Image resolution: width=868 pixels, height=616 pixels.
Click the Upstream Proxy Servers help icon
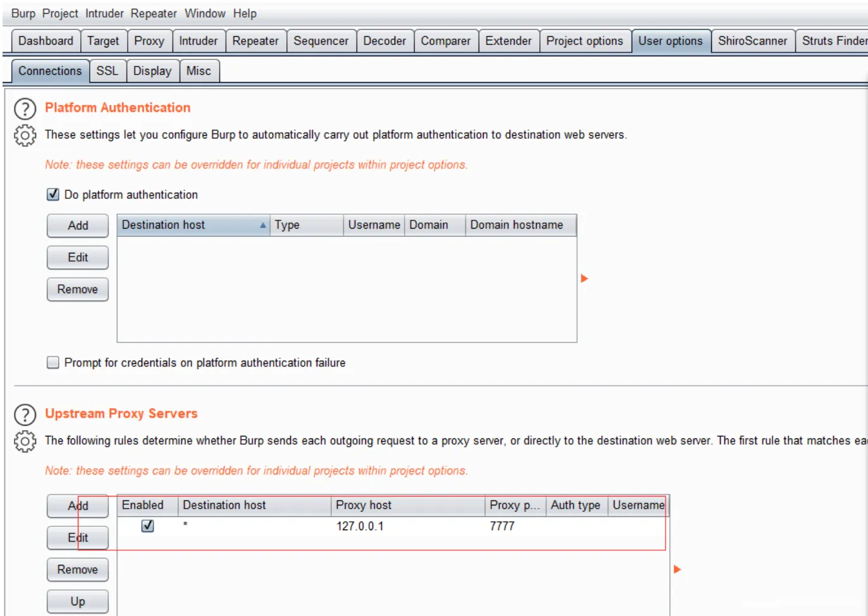click(25, 415)
